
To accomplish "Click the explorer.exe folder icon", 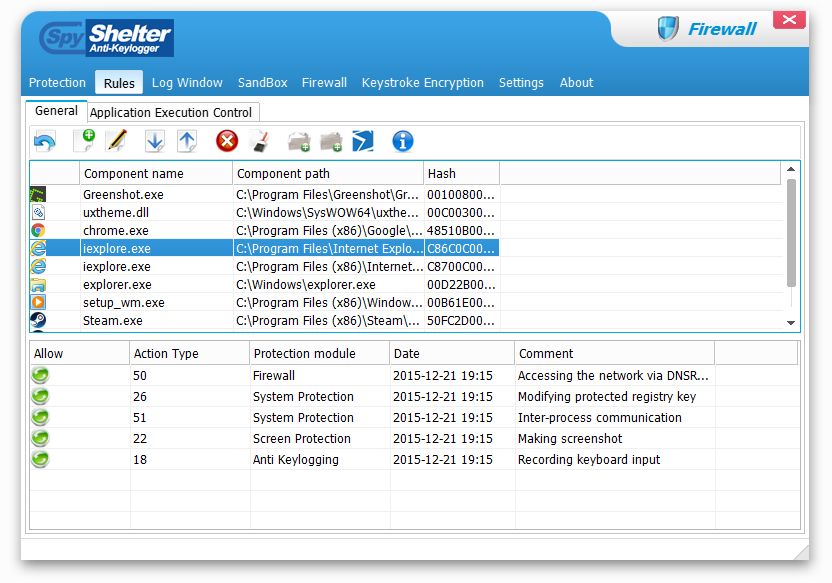I will pyautogui.click(x=38, y=285).
